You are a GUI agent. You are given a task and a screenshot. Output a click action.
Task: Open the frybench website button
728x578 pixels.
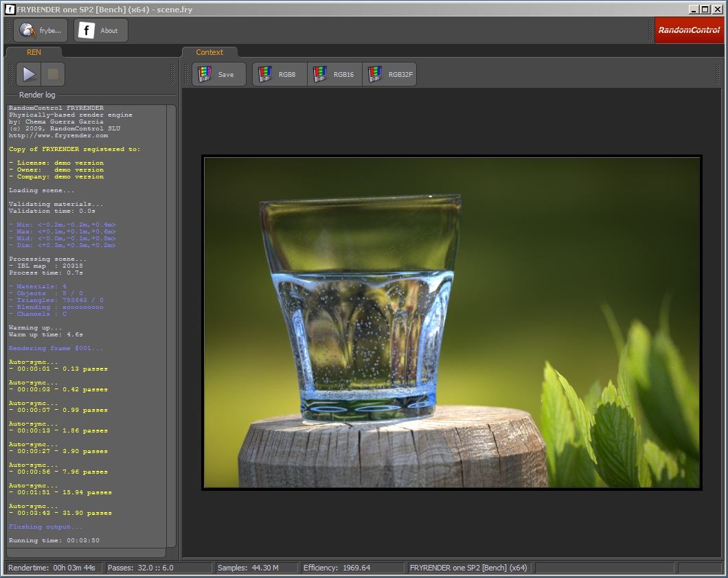(41, 30)
